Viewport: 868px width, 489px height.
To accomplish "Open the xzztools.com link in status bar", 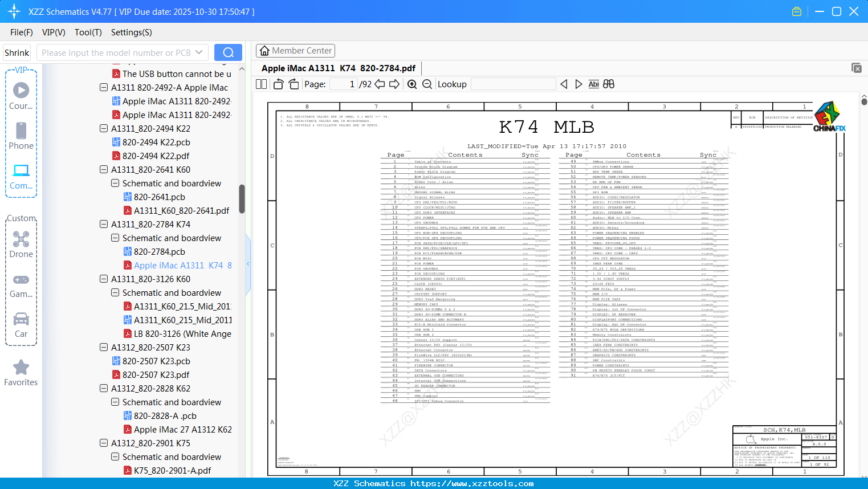I will (472, 483).
